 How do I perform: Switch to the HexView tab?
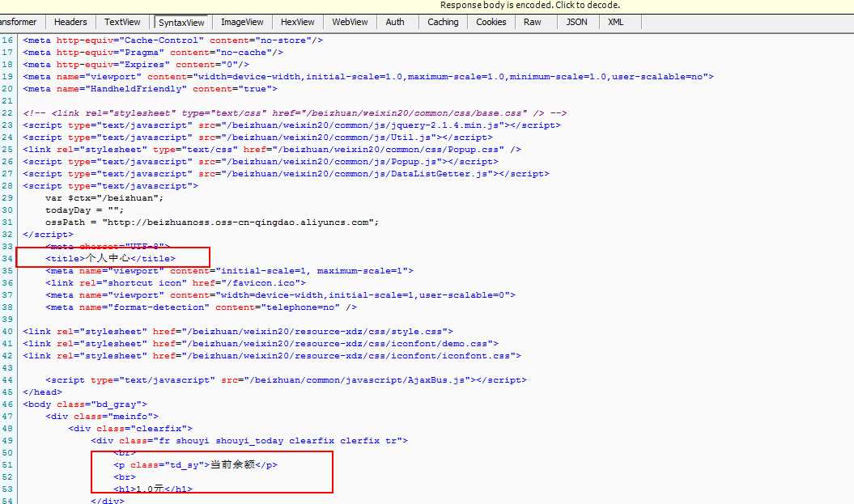point(297,23)
